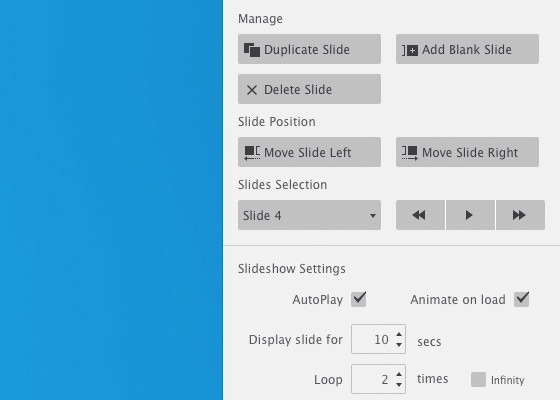Go to previous slide with rewind button
560x400 pixels.
click(x=420, y=215)
